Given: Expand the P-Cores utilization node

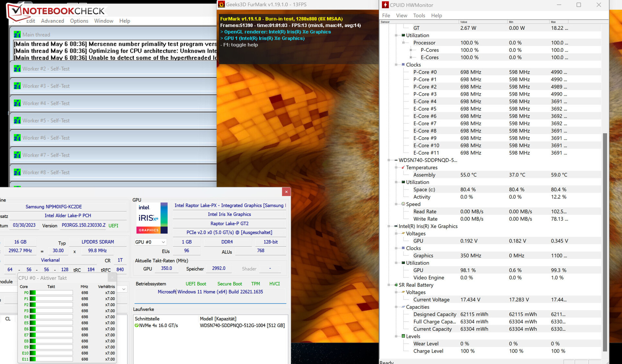Looking at the screenshot, I should (410, 50).
